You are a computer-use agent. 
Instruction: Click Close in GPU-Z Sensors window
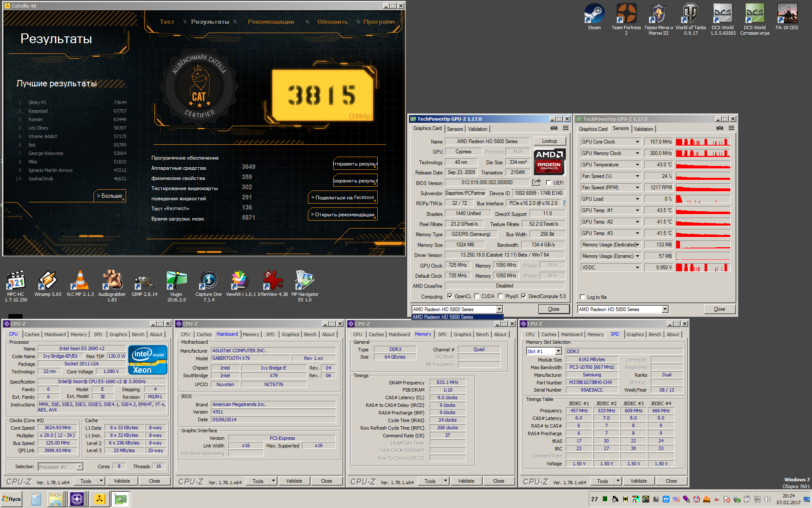pos(719,309)
